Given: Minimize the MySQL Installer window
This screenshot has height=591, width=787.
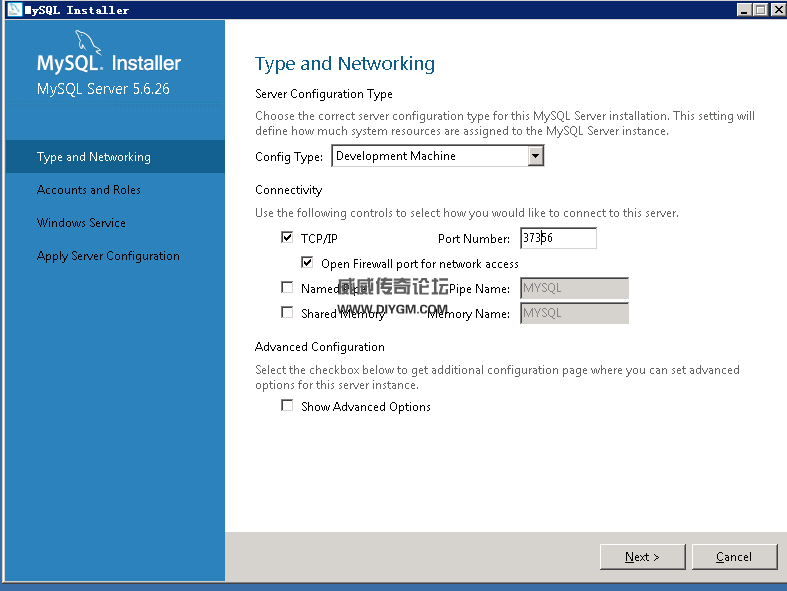Looking at the screenshot, I should click(x=744, y=10).
